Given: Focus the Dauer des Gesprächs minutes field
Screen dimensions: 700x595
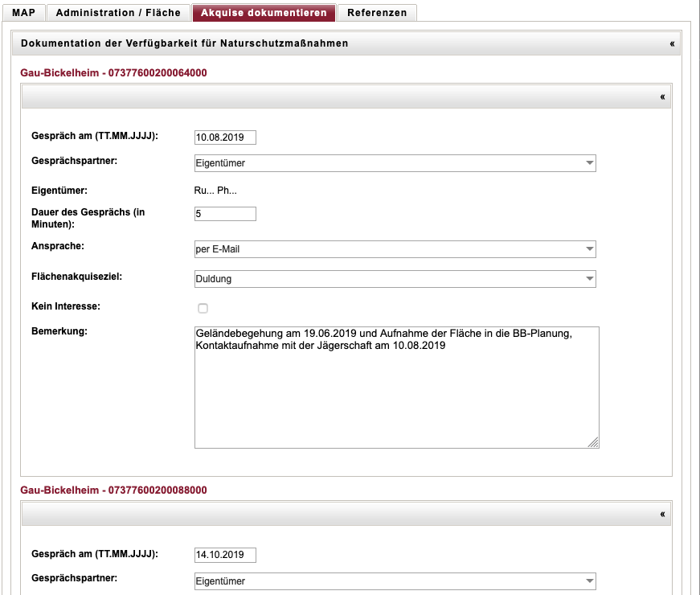Looking at the screenshot, I should (225, 214).
